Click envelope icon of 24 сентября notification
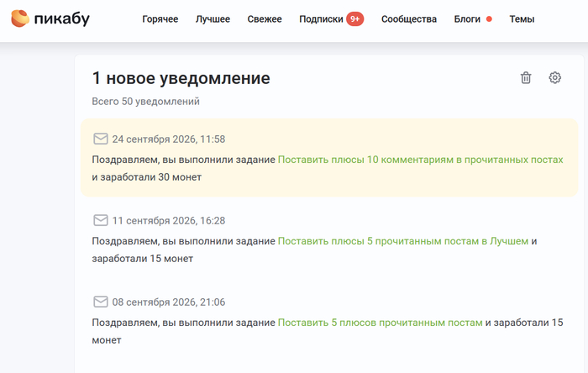 coord(101,139)
